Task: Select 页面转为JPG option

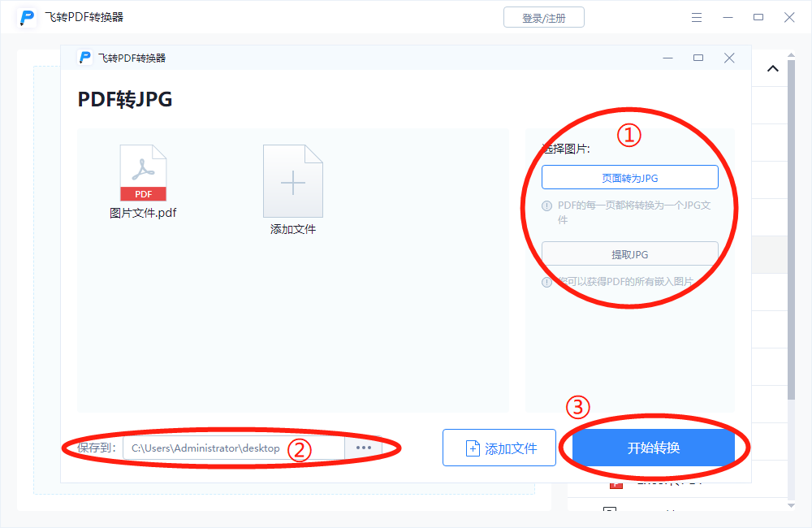Action: point(630,178)
